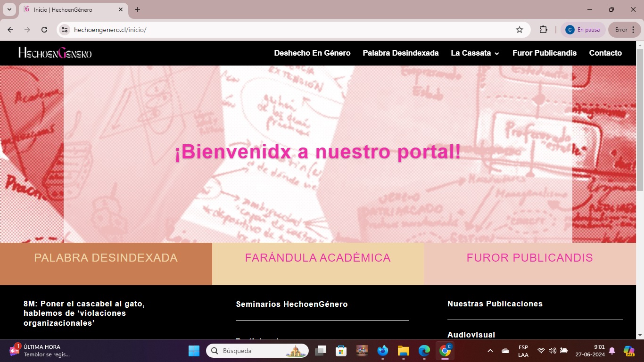The height and width of the screenshot is (362, 644).
Task: Click the page vertical scrollbar thumb
Action: tap(640, 120)
